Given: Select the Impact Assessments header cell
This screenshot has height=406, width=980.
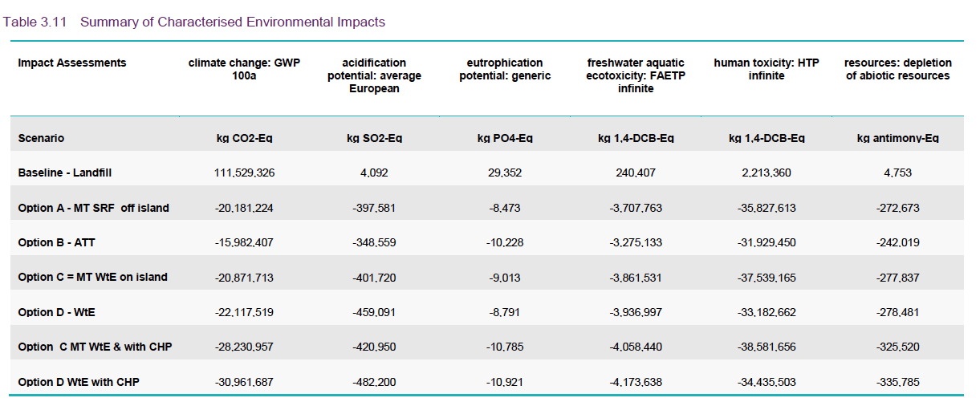Looking at the screenshot, I should 72,63.
